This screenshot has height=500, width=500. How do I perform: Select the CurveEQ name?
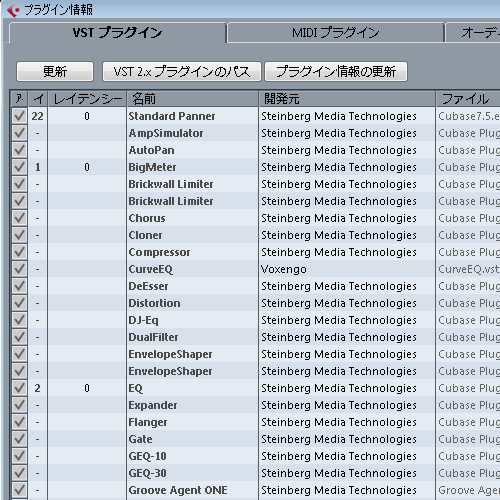[151, 269]
